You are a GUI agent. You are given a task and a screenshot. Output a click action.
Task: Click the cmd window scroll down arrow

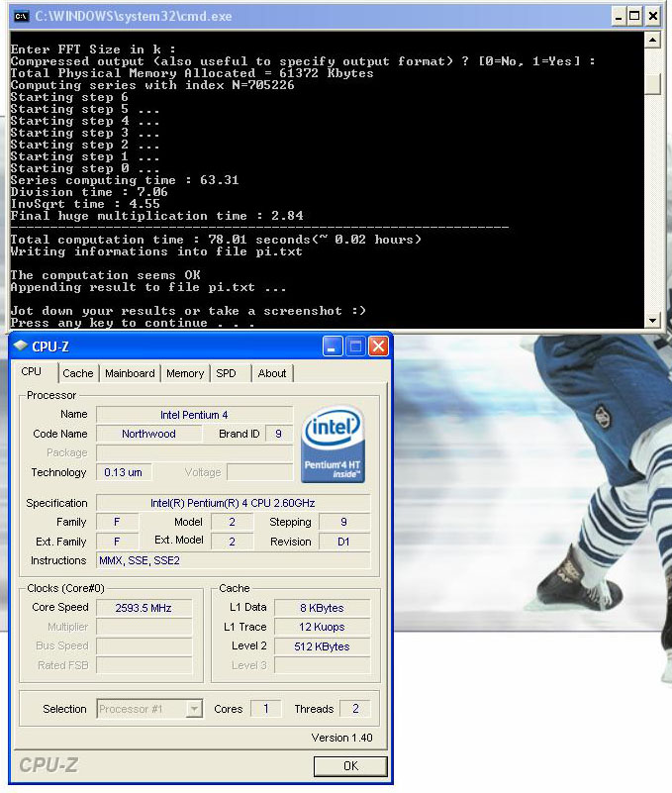point(653,320)
